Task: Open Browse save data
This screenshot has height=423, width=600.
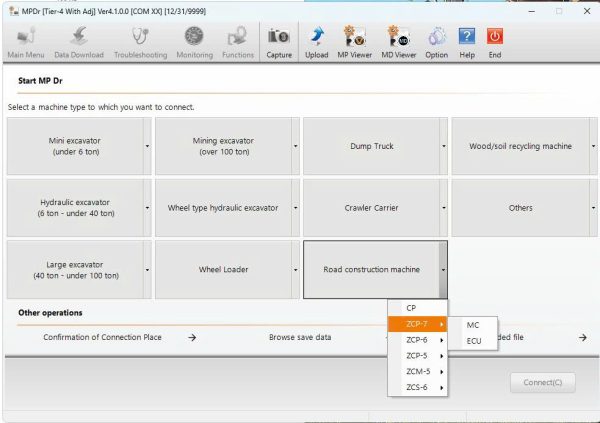Action: (x=300, y=337)
